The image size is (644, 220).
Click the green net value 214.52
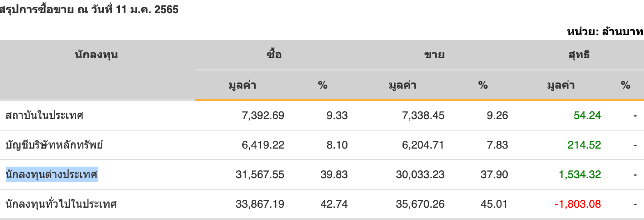[584, 145]
